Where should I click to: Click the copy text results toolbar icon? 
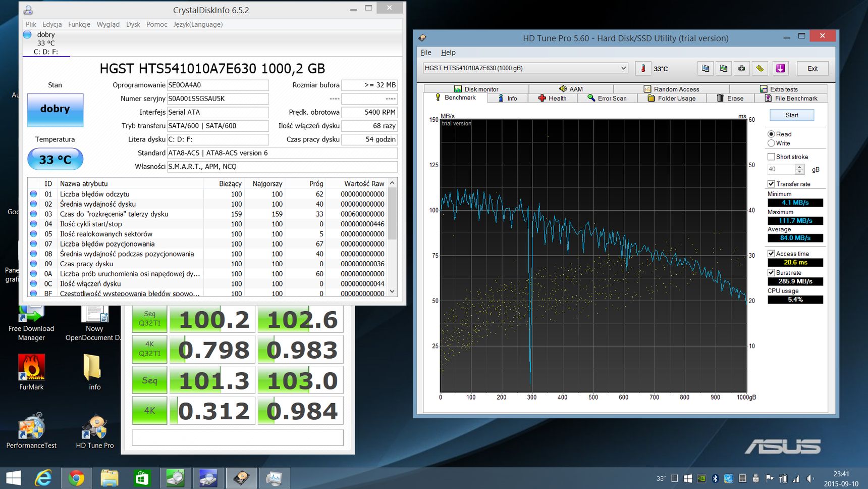pos(706,68)
